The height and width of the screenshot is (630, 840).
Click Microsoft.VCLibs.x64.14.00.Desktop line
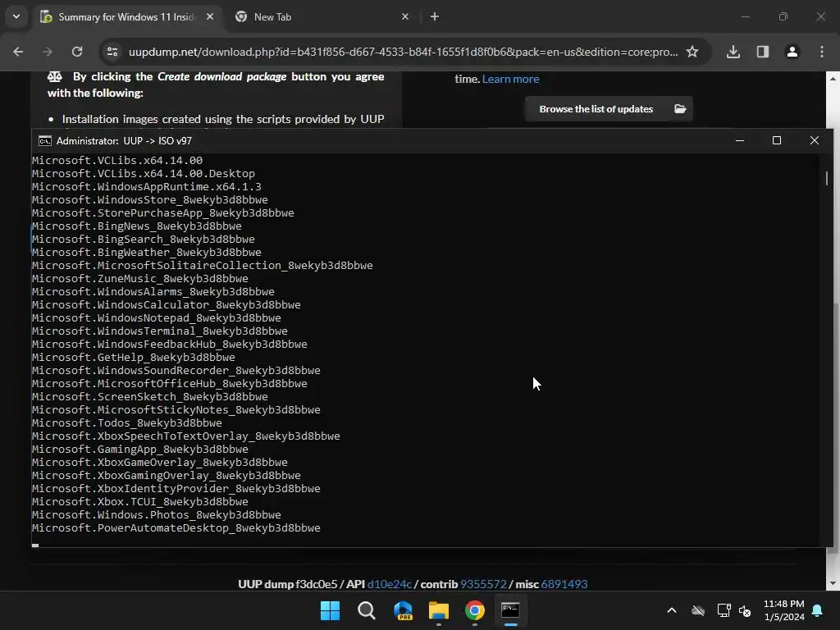[143, 174]
